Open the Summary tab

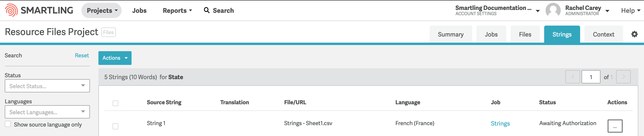tap(450, 34)
